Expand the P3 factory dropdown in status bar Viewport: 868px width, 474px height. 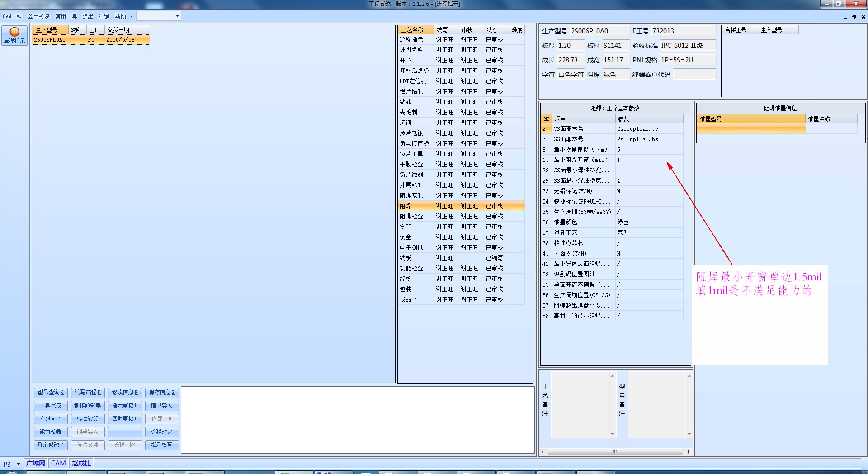[19, 464]
